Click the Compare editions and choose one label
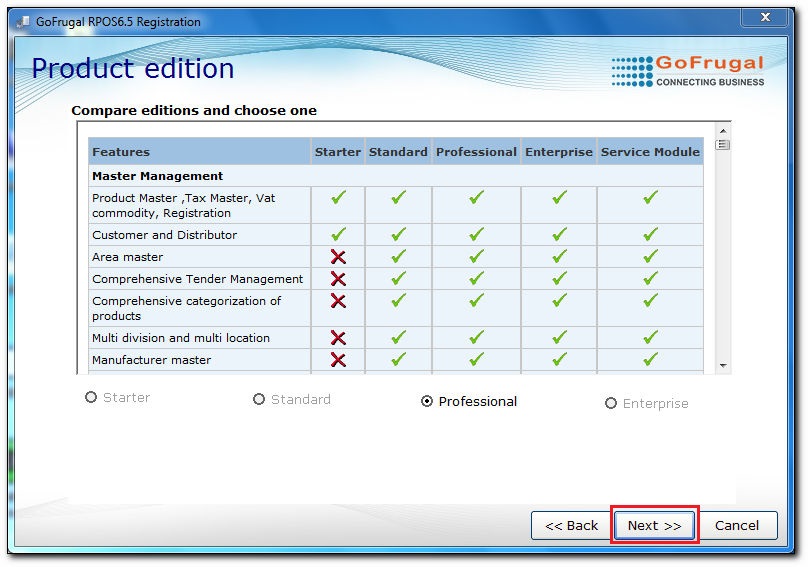Viewport: 808px width, 567px height. 194,111
